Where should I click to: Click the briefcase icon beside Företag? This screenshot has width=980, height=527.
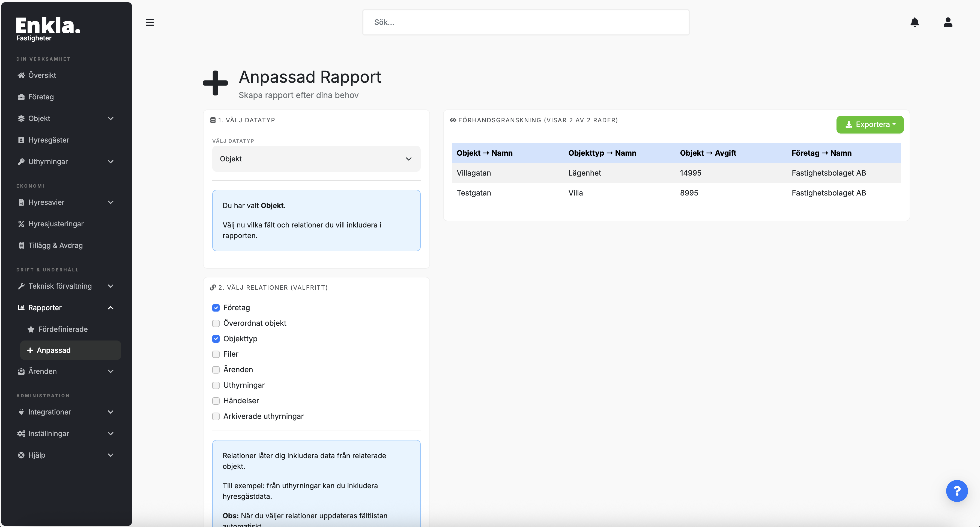tap(21, 97)
